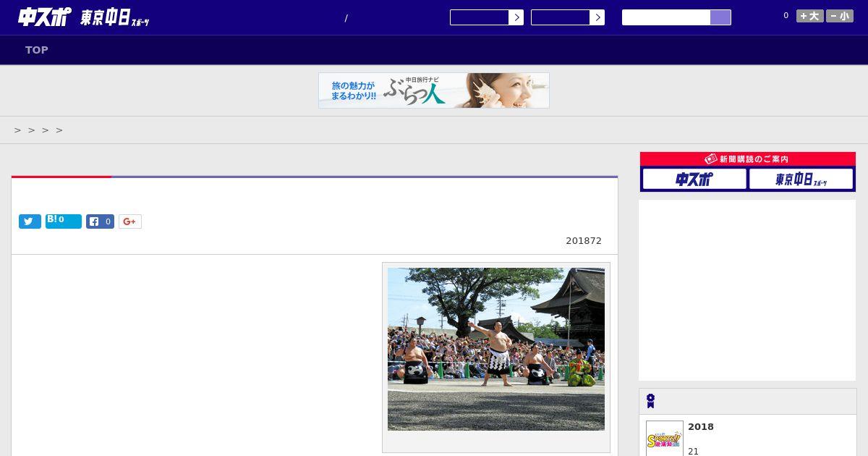Click the 中スポ subscription button

click(694, 179)
